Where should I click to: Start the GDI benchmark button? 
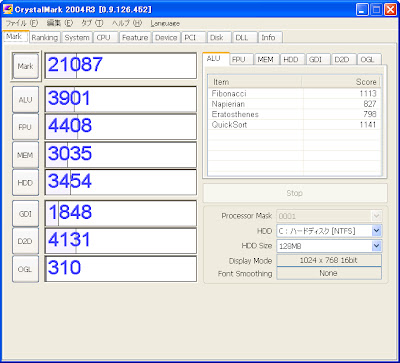[x=26, y=213]
